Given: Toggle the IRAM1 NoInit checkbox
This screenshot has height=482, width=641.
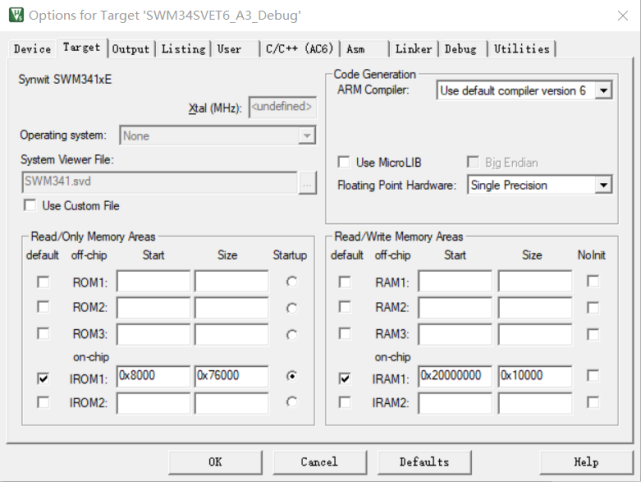Looking at the screenshot, I should tap(593, 377).
